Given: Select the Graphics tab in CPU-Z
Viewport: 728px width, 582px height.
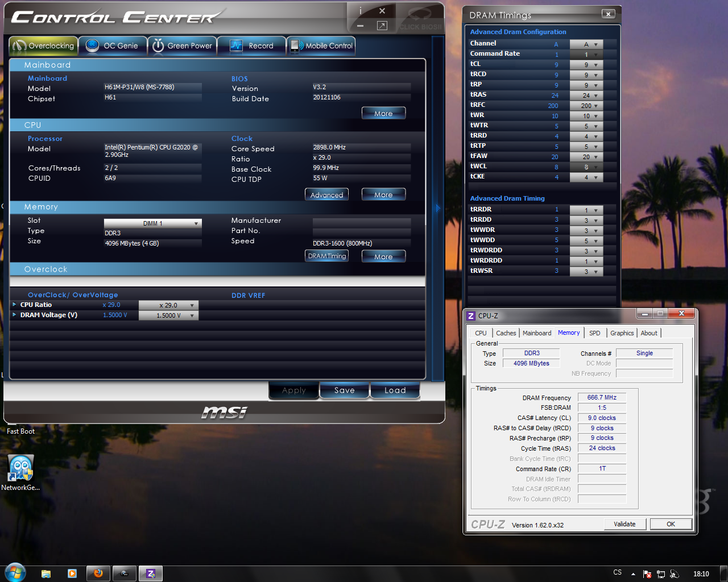Looking at the screenshot, I should click(x=622, y=333).
